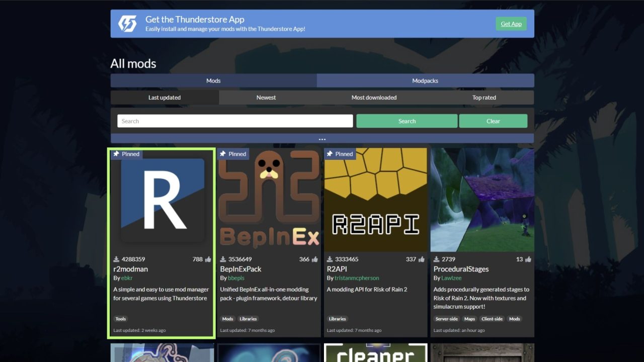Focus the mod Search input field

click(x=235, y=121)
